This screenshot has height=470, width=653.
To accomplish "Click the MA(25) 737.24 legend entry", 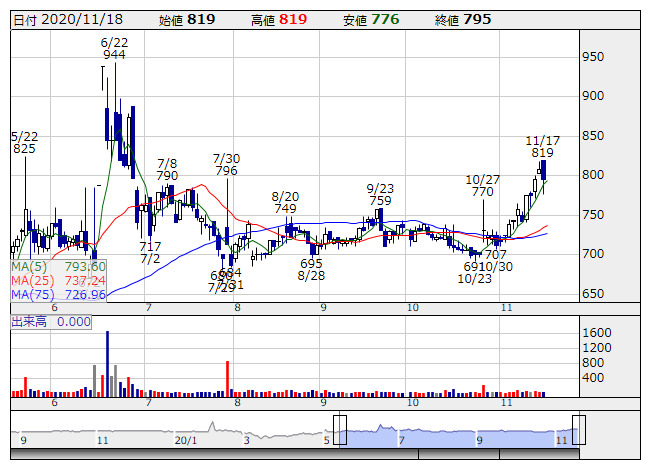I will click(58, 281).
